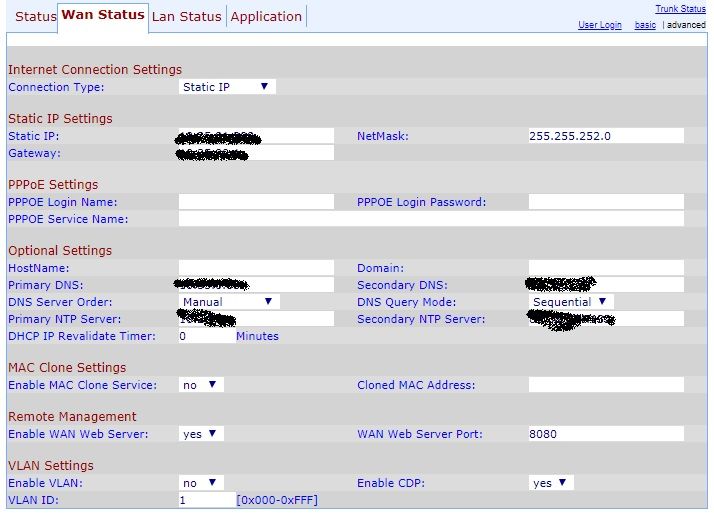Switch to the Status tab
This screenshot has height=513, width=714.
[x=36, y=16]
